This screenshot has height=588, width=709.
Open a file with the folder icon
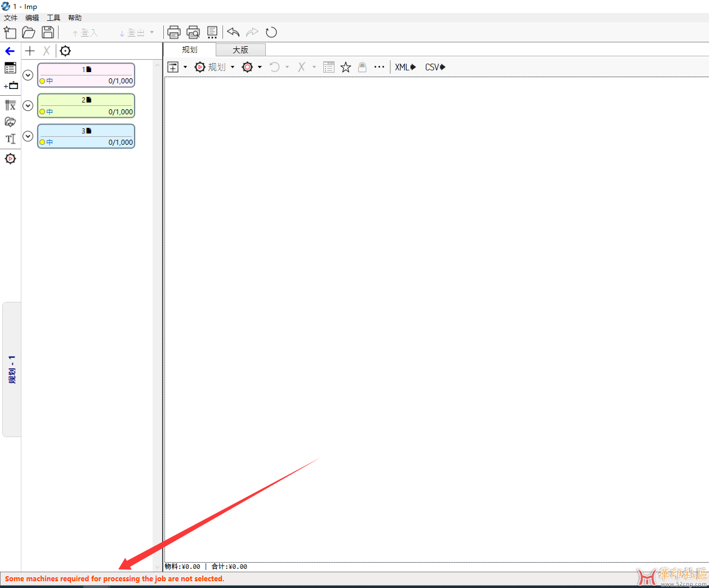29,33
